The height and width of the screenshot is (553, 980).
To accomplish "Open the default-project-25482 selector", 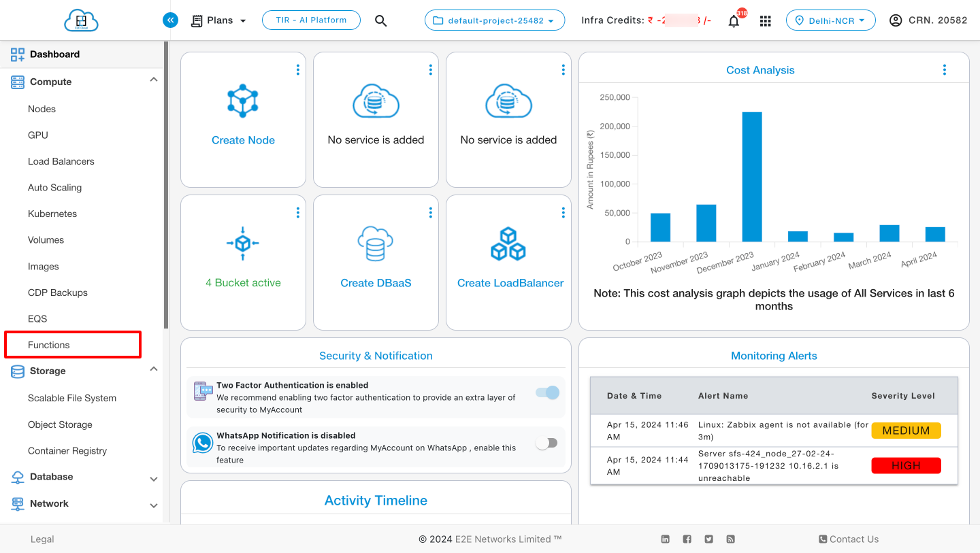I will pos(495,20).
